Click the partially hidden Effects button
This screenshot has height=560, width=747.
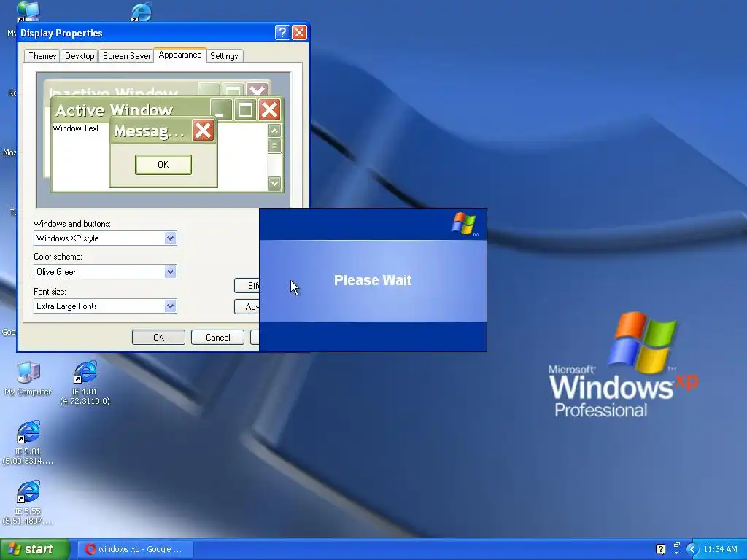pyautogui.click(x=247, y=285)
